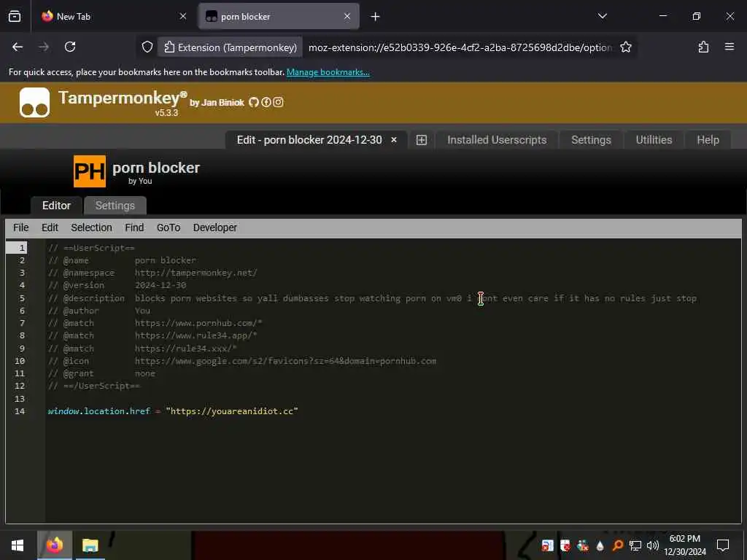Open the Installed Userscripts tab
Screen dimensions: 747x560
[497, 140]
